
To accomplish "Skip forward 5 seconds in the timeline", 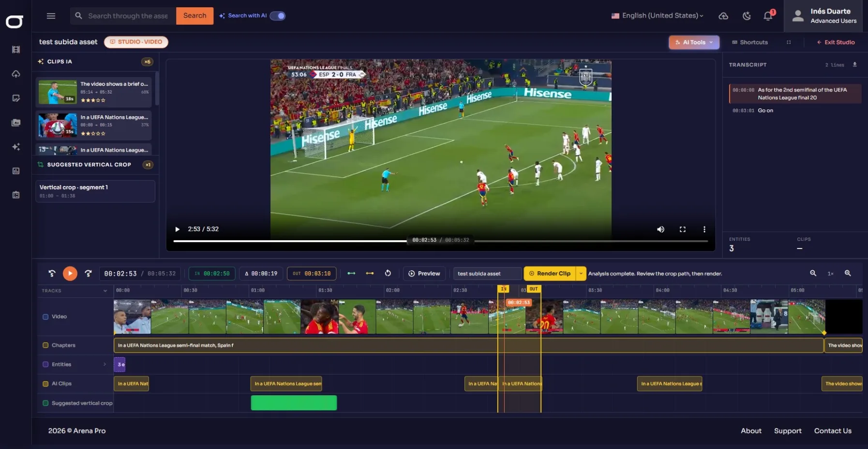I will 88,273.
